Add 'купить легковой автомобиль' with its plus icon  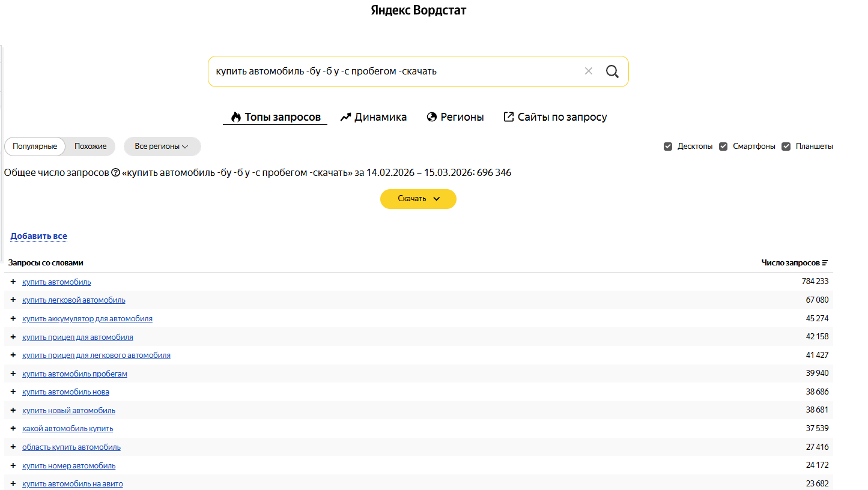13,300
